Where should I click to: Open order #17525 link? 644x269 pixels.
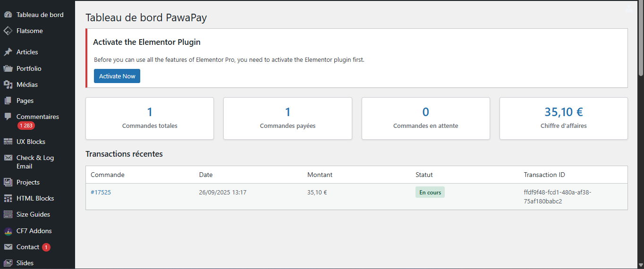(101, 192)
